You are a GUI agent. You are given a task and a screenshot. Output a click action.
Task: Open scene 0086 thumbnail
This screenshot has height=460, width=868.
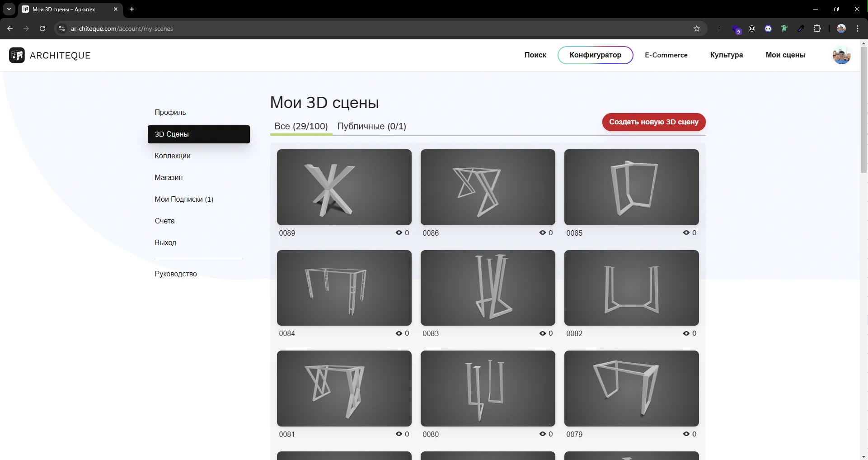[x=488, y=187]
